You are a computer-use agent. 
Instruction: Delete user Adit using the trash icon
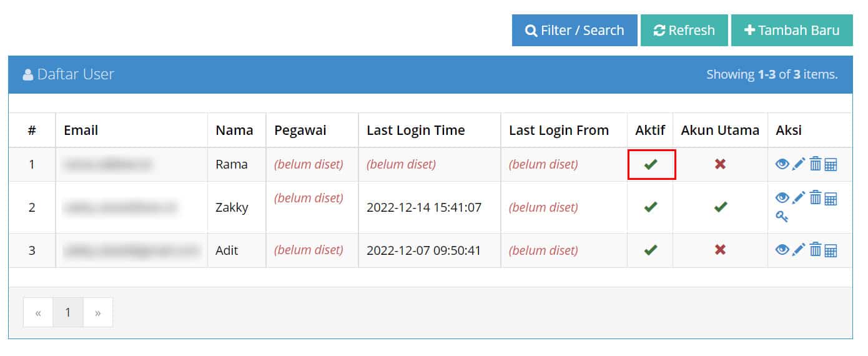(816, 250)
